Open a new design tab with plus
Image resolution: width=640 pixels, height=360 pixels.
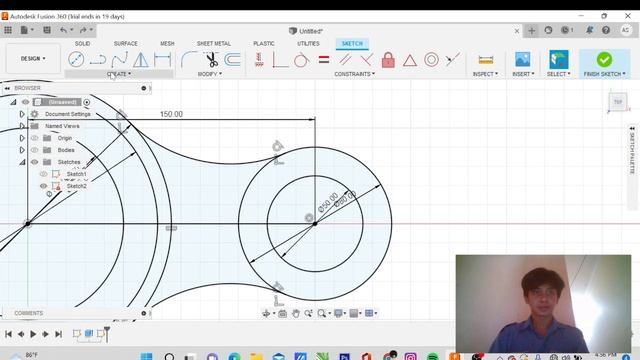531,30
